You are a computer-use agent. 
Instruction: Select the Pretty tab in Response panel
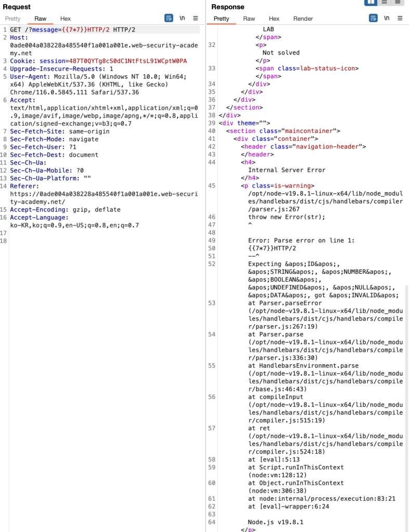221,19
